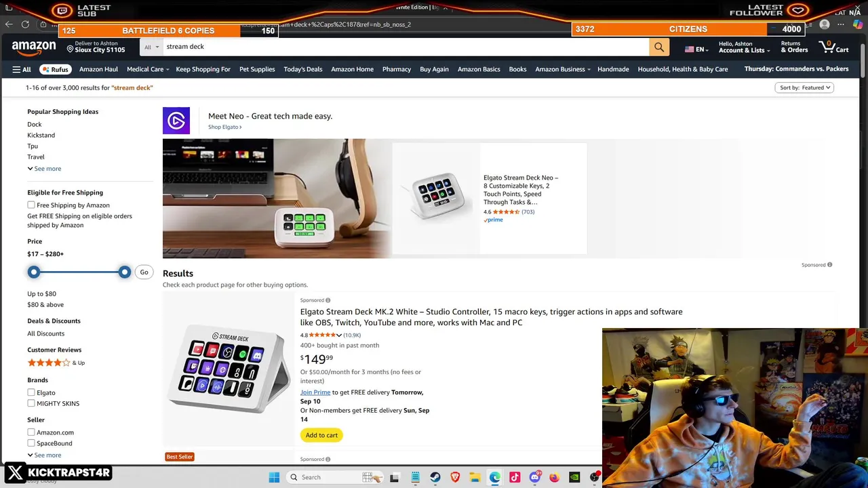
Task: Select the four stars & Up rating filter
Action: click(56, 363)
